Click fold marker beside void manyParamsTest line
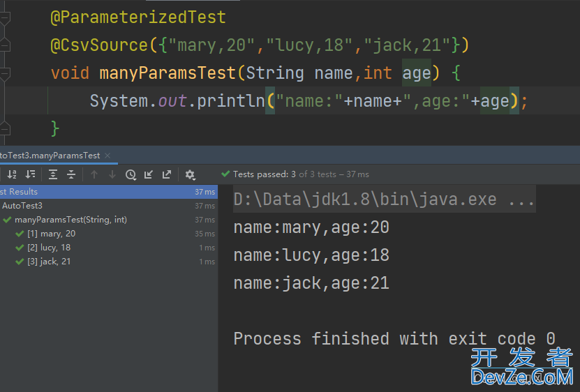This screenshot has height=392, width=580. click(x=5, y=73)
